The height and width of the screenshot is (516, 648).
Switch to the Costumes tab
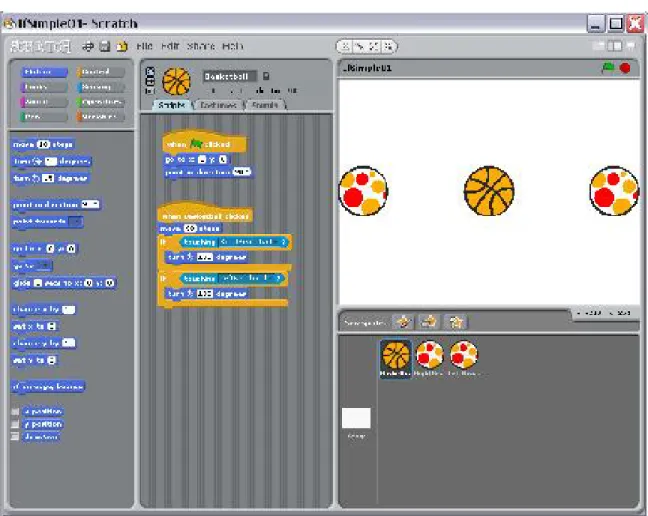click(x=218, y=105)
